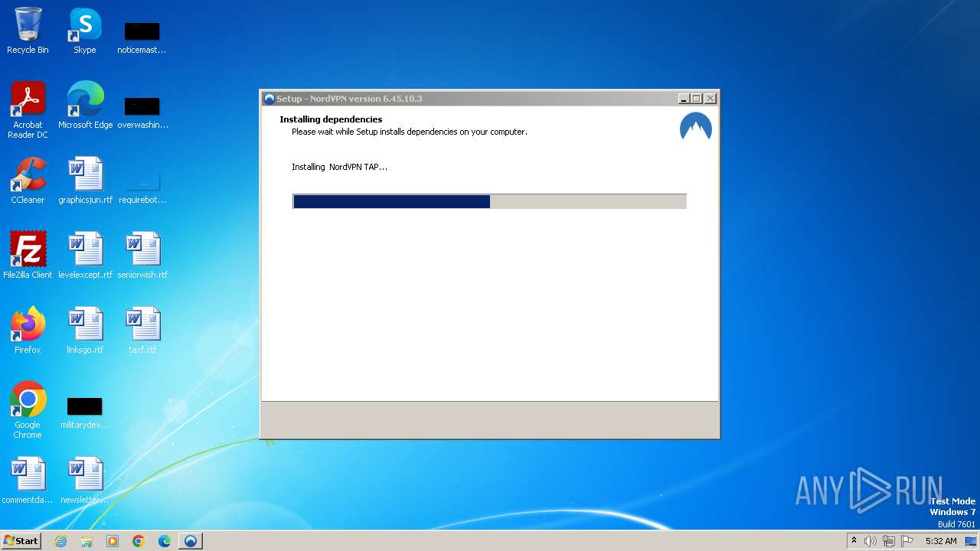Select Google Chrome desktop shortcut
The height and width of the screenshot is (551, 980).
[x=28, y=410]
